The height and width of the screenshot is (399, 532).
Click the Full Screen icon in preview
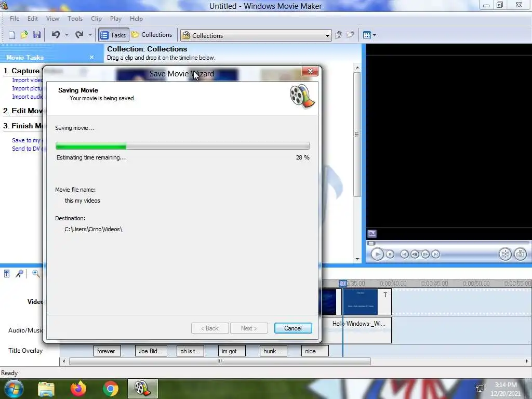[372, 233]
